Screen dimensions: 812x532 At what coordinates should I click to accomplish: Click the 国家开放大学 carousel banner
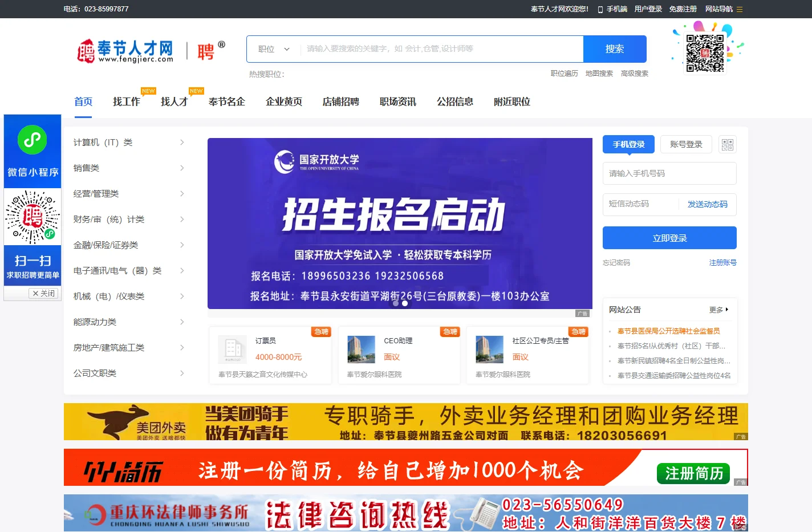[400, 224]
